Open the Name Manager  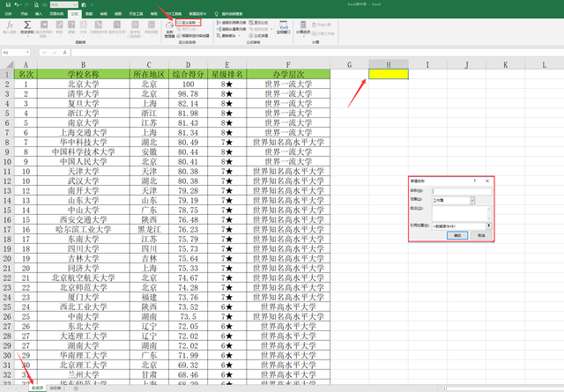tap(169, 28)
